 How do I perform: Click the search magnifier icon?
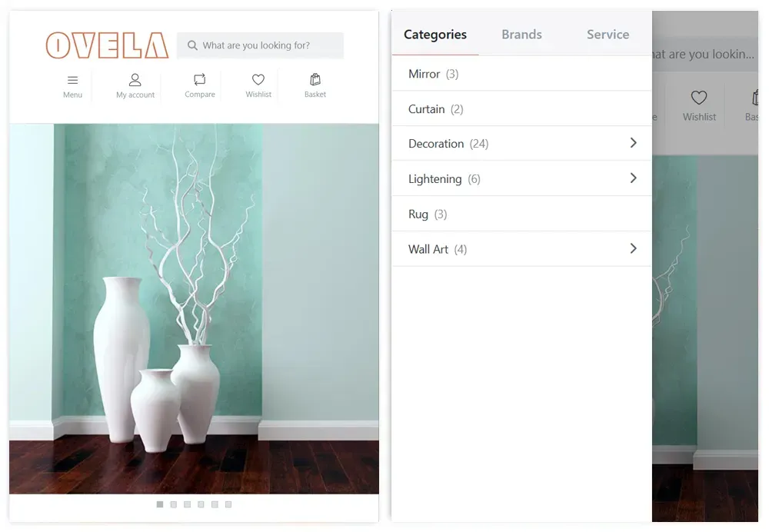192,45
